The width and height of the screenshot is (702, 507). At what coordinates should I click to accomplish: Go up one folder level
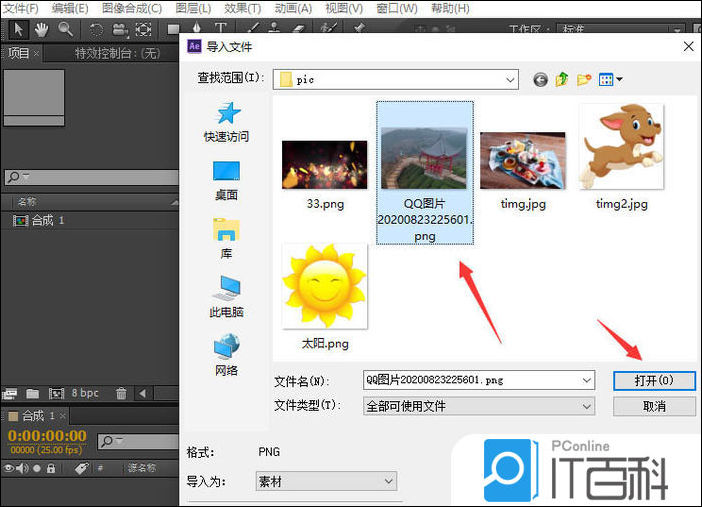tap(562, 79)
